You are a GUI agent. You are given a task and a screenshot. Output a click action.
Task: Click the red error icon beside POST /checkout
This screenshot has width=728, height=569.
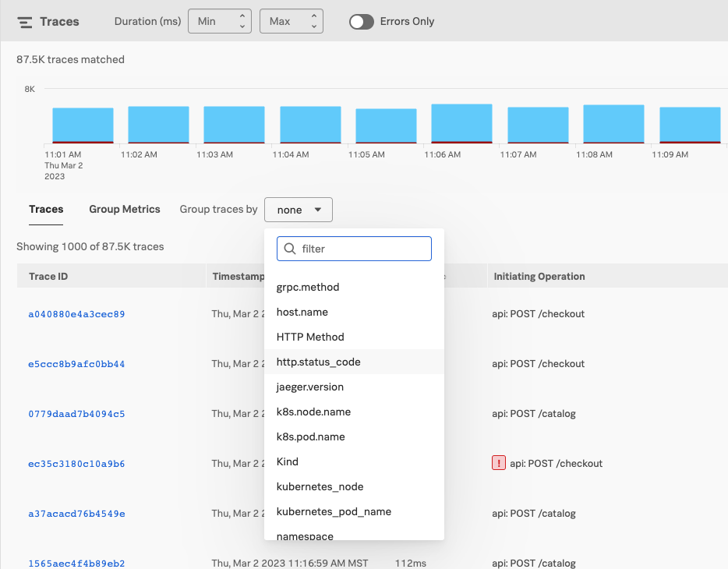click(x=499, y=463)
